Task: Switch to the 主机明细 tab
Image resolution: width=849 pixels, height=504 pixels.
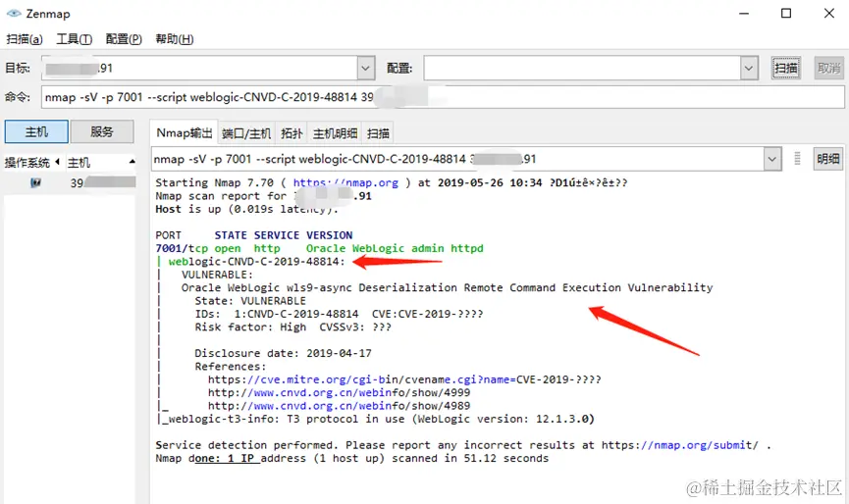Action: (335, 133)
